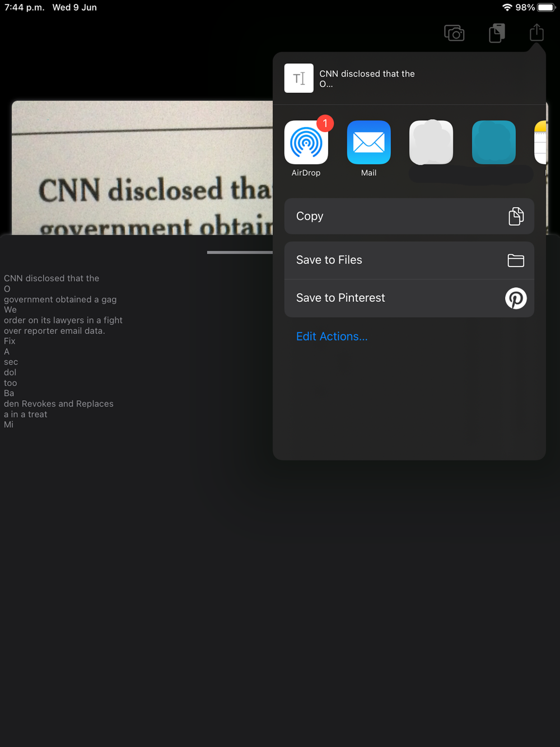Screen dimensions: 560x747
Task: Tap the battery indicator in status bar
Action: pos(546,7)
